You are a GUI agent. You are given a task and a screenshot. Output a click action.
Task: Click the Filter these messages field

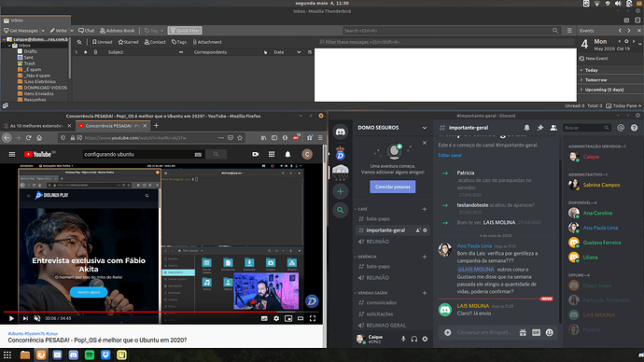446,42
